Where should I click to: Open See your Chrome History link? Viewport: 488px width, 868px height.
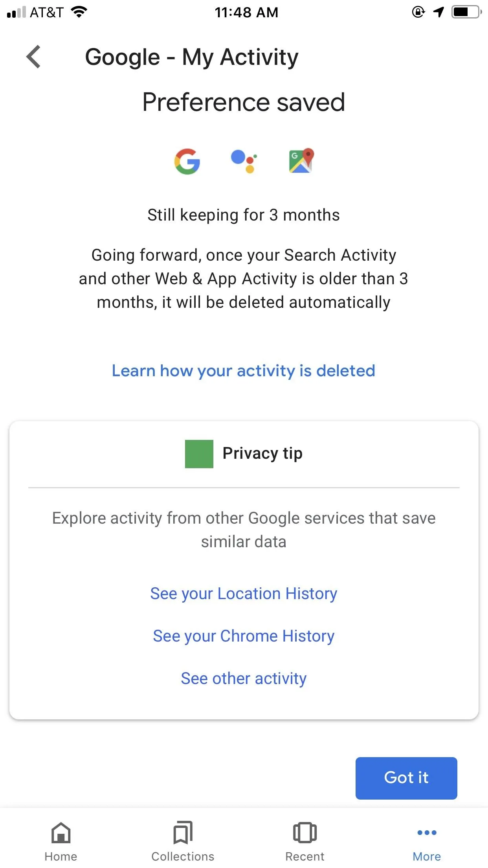[x=244, y=636]
